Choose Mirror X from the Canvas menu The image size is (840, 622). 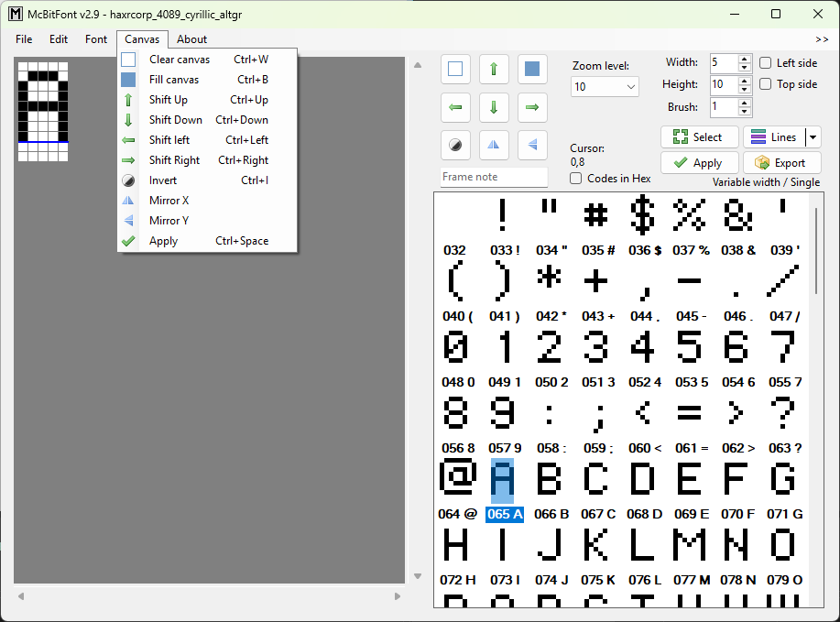tap(169, 201)
